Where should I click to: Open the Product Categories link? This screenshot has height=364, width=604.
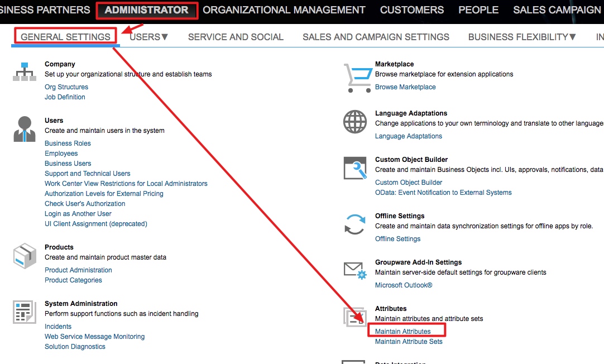point(73,280)
